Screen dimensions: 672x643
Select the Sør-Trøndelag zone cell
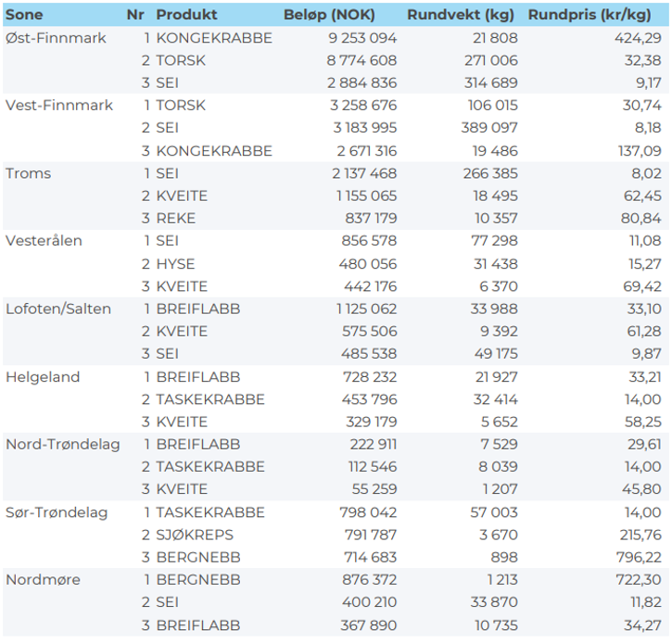(57, 512)
